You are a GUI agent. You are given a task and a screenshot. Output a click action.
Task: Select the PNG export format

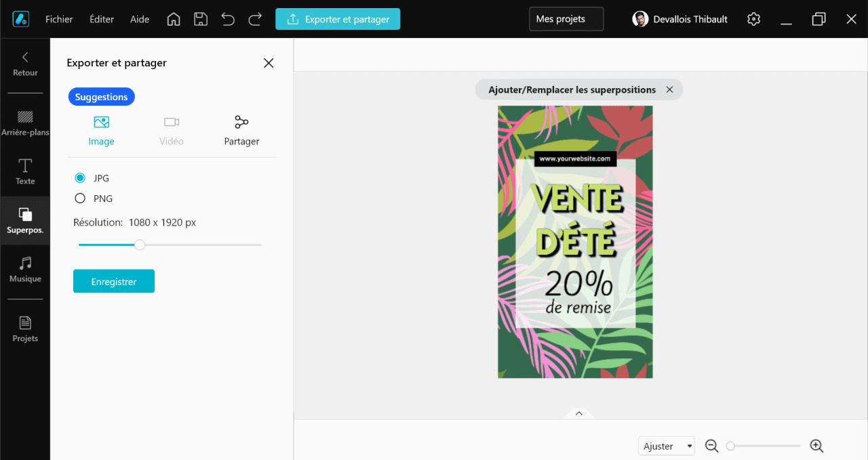click(80, 198)
